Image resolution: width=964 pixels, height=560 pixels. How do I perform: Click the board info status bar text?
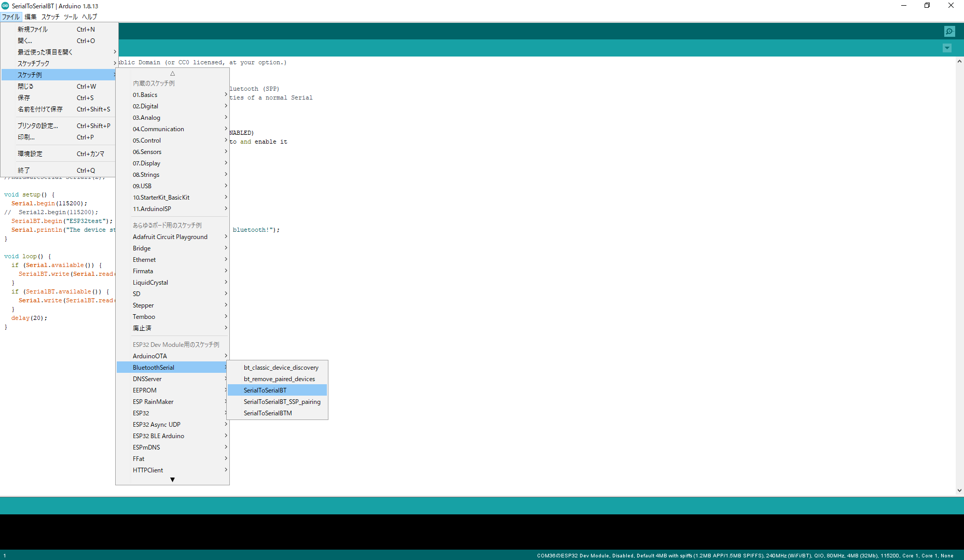point(745,555)
